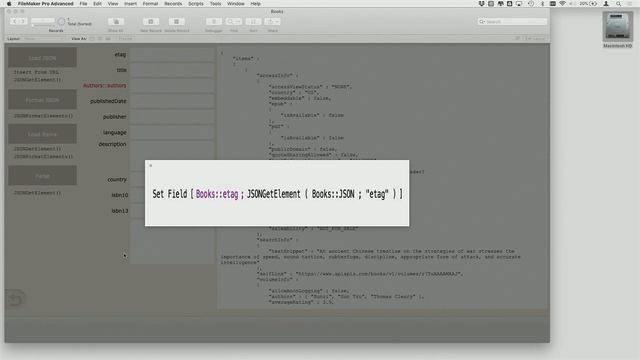Click the Edit Layout button
The image size is (640, 360).
click(x=535, y=39)
